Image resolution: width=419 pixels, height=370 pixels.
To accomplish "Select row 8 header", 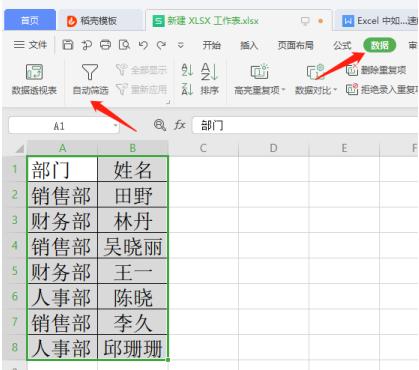I will tap(15, 347).
